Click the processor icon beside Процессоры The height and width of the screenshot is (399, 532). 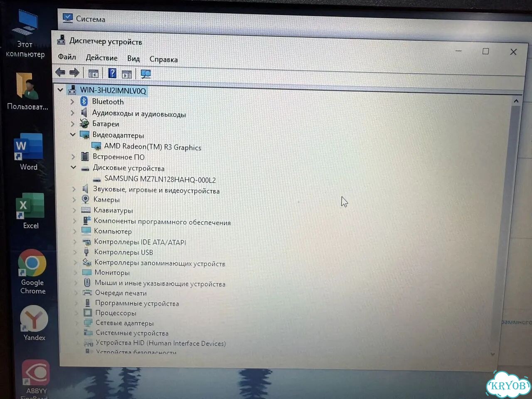pos(88,313)
